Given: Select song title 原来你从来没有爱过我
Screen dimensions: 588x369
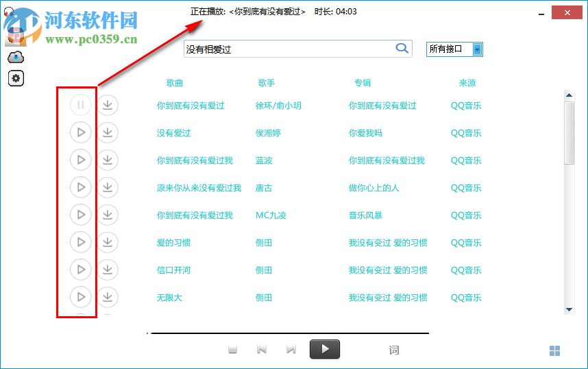Looking at the screenshot, I should click(x=199, y=188).
